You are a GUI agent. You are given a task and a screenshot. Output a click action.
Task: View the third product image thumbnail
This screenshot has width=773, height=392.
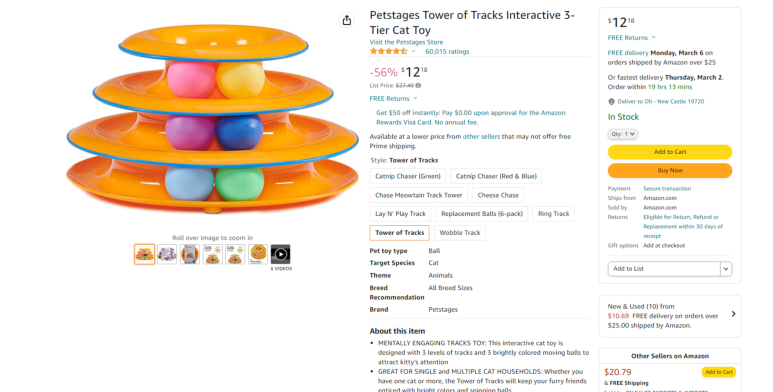tap(190, 254)
